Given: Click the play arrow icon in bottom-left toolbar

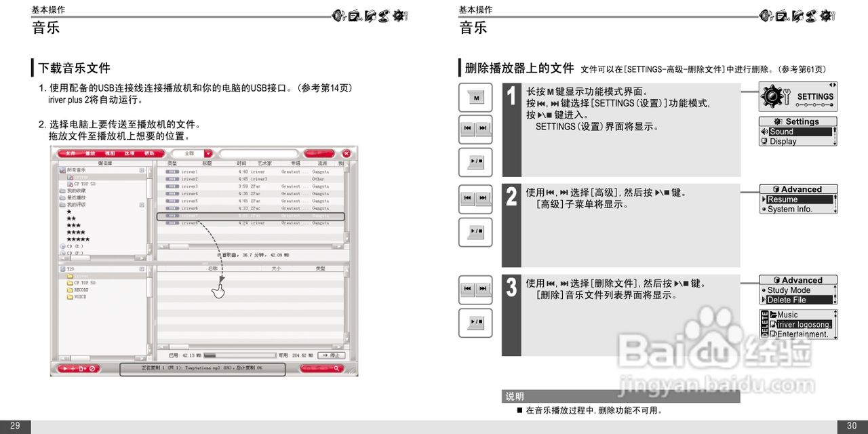Looking at the screenshot, I should tap(65, 369).
